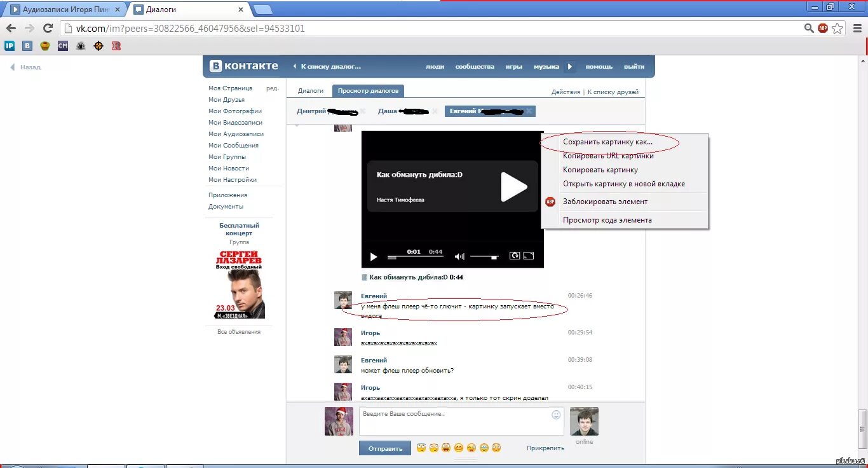The image size is (868, 468).
Task: Click the small play button in video controls
Action: tap(374, 257)
